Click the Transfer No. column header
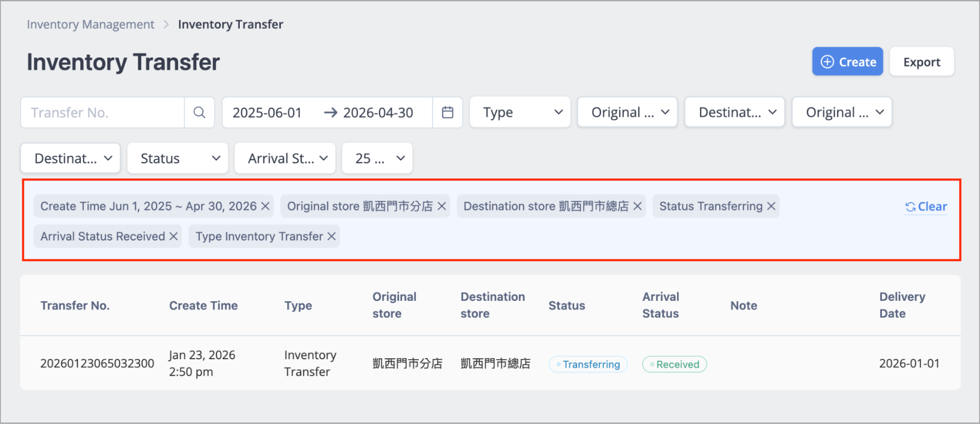The width and height of the screenshot is (980, 424). (75, 305)
